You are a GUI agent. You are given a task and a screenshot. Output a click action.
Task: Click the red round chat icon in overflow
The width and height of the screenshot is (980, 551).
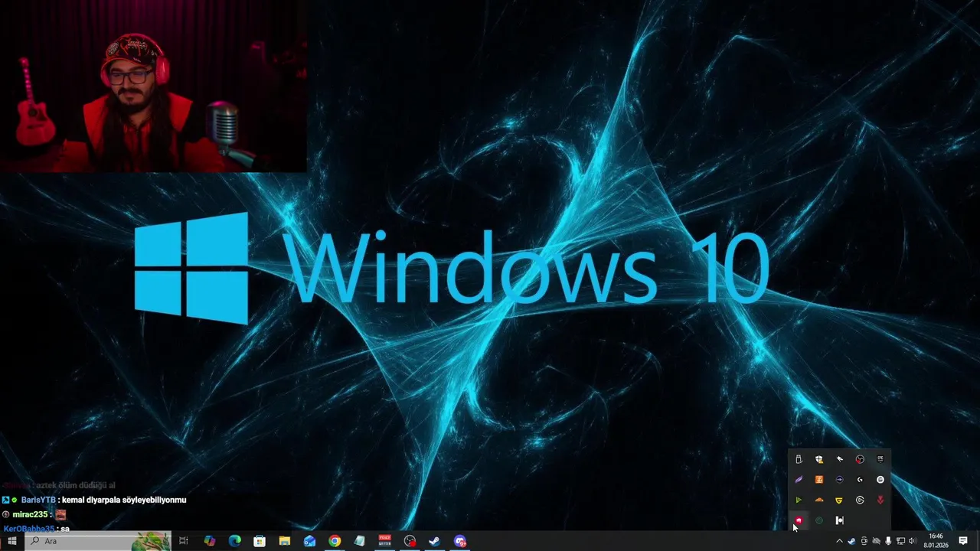[799, 520]
